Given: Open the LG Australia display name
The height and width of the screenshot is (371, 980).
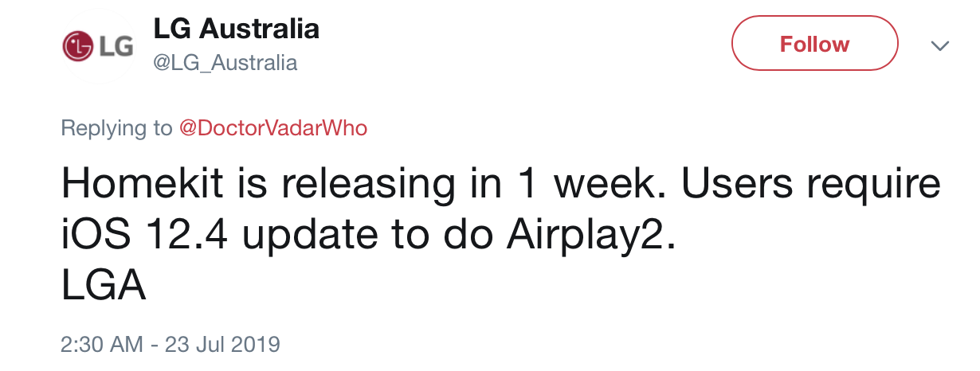Looking at the screenshot, I should (236, 29).
